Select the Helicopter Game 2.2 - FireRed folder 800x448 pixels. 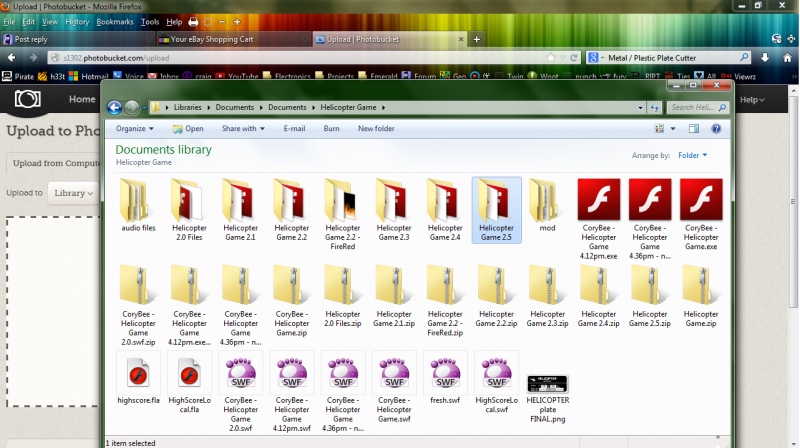point(343,214)
